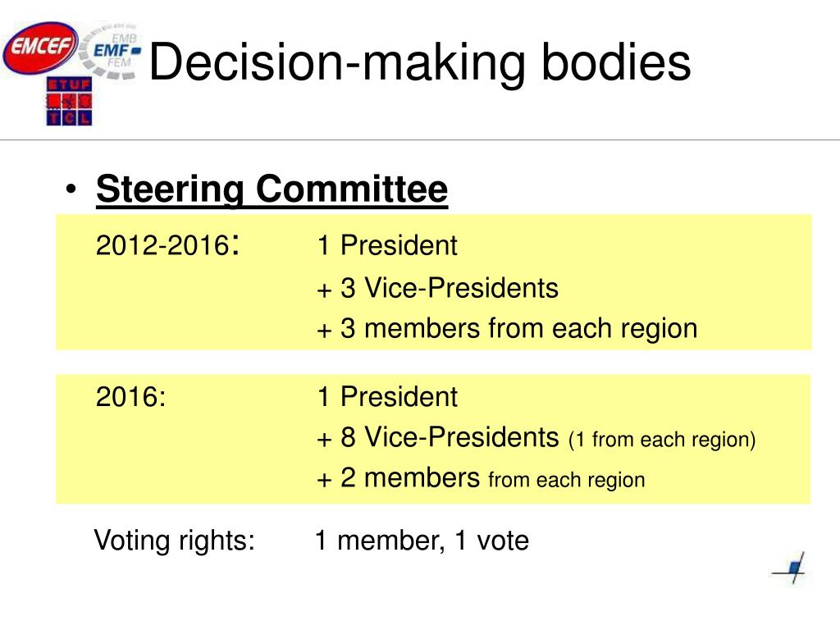The height and width of the screenshot is (630, 840).
Task: Click '1 President' in the 2012-2016 box
Action: [x=387, y=245]
